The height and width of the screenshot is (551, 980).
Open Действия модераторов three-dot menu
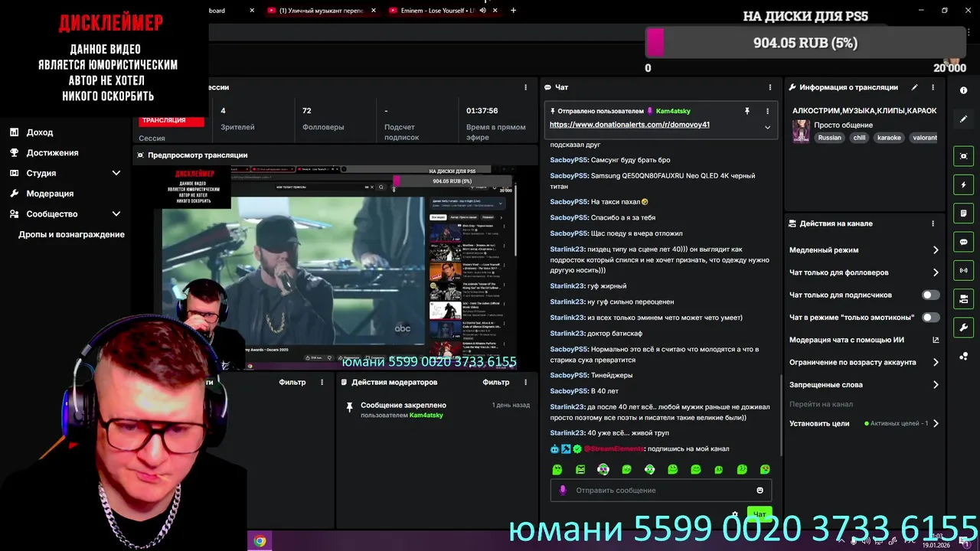tap(525, 382)
